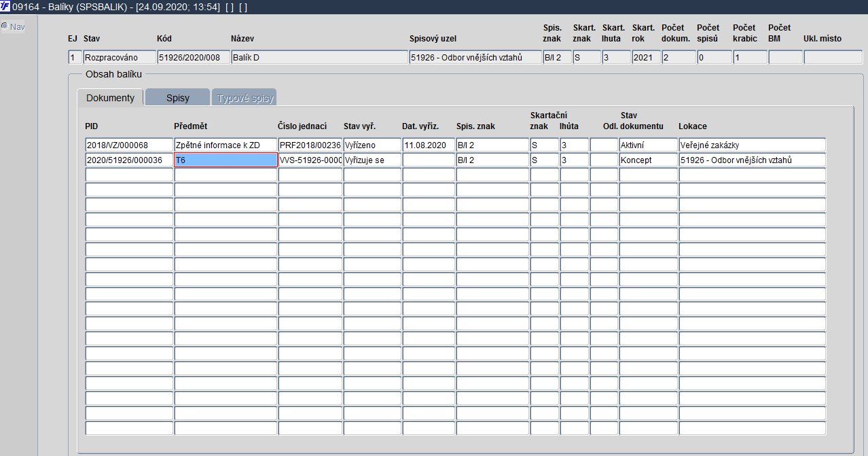
Task: Click Číslo jednací cell VVS-51926-0000
Action: point(310,160)
